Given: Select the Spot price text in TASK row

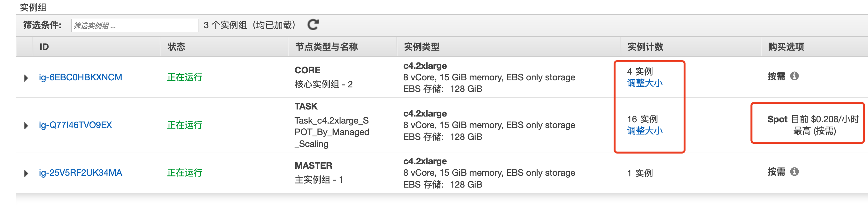Looking at the screenshot, I should [x=813, y=119].
